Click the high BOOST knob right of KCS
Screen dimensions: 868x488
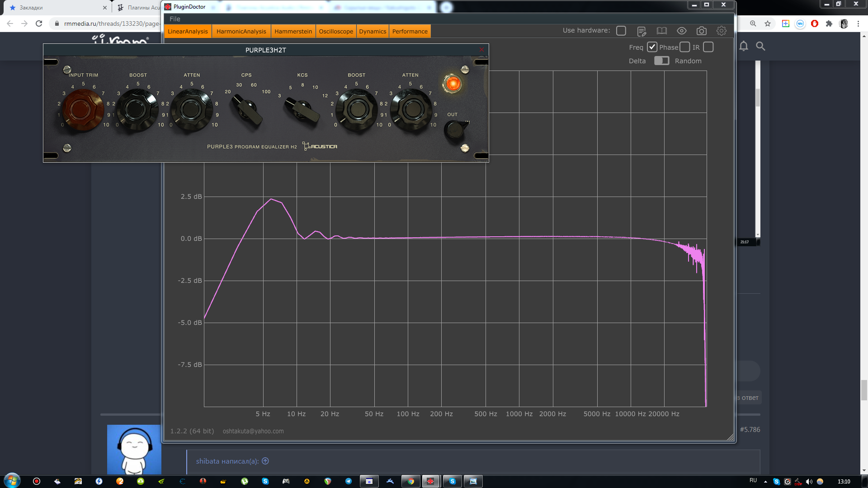(x=357, y=110)
